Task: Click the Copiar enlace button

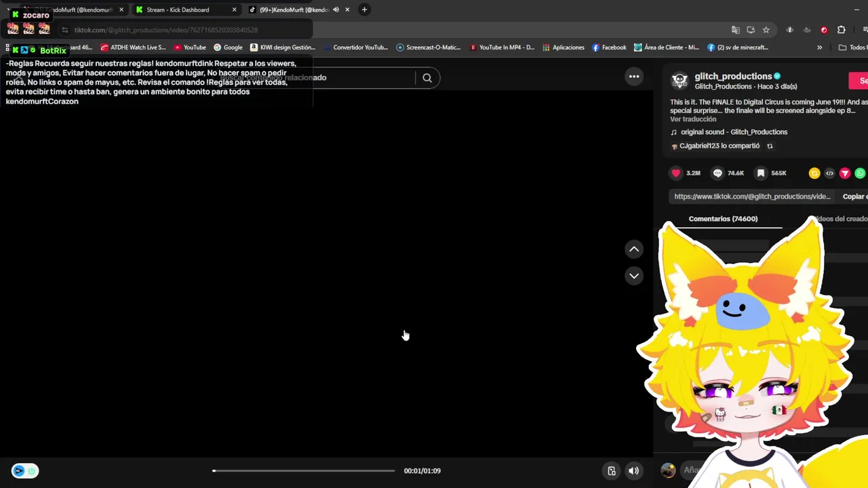Action: [855, 197]
